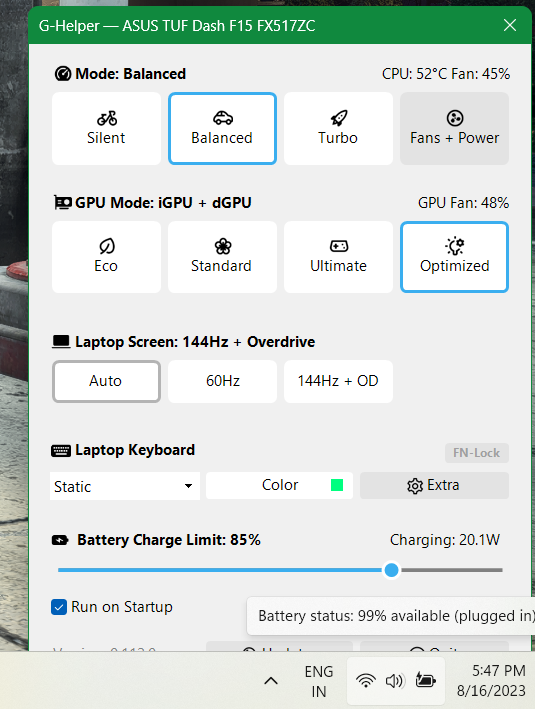This screenshot has height=709, width=535.
Task: Switch GPU to Eco mode
Action: [106, 257]
